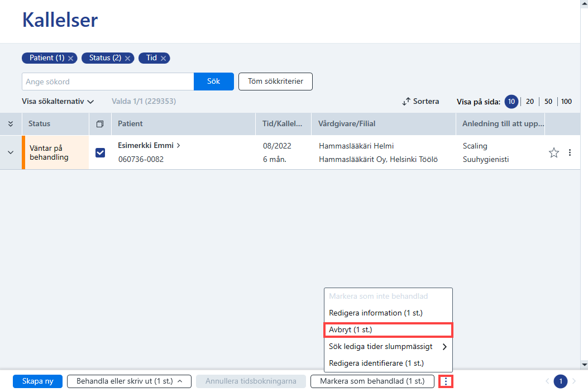Remove the Status (2) filter chip
Screen dimensions: 588x392
click(x=127, y=58)
